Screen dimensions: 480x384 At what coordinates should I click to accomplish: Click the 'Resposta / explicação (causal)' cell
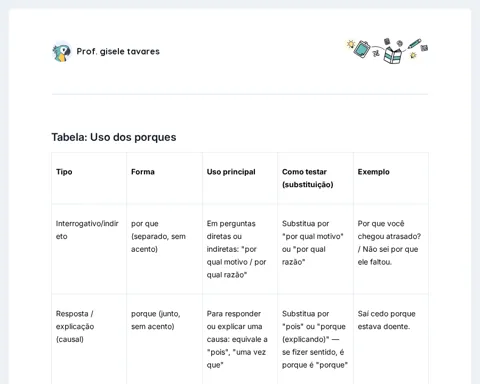75,326
